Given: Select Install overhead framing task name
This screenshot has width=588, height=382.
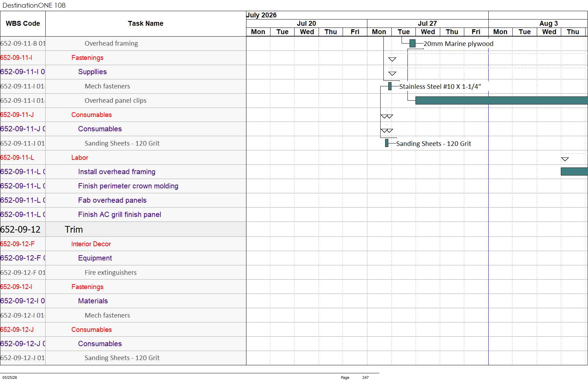Looking at the screenshot, I should coord(117,172).
